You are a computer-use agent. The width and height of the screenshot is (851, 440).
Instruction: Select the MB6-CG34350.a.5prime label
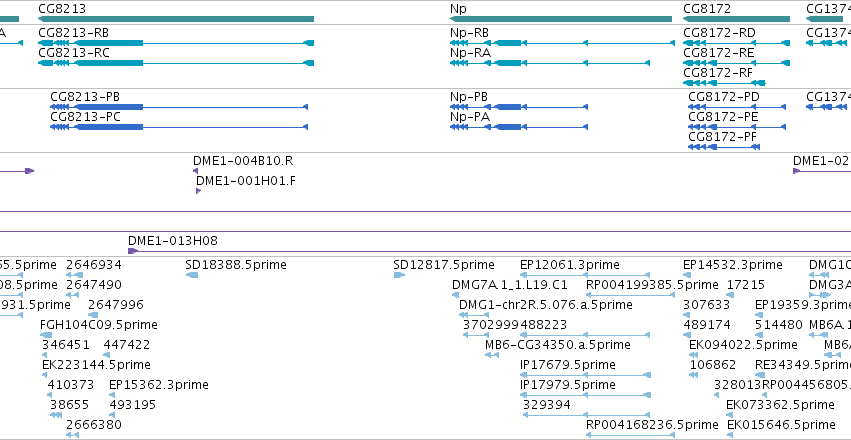click(x=558, y=345)
